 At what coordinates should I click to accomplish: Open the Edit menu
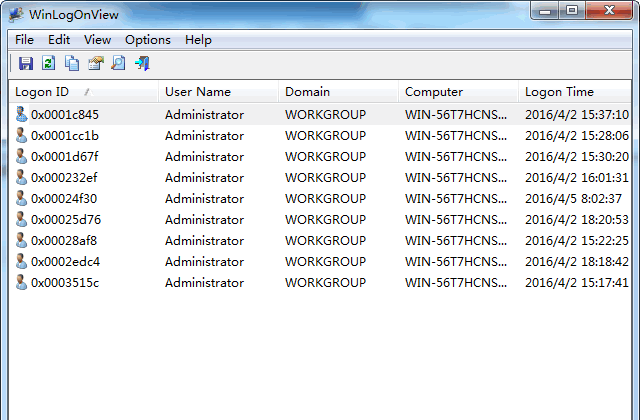pyautogui.click(x=59, y=40)
